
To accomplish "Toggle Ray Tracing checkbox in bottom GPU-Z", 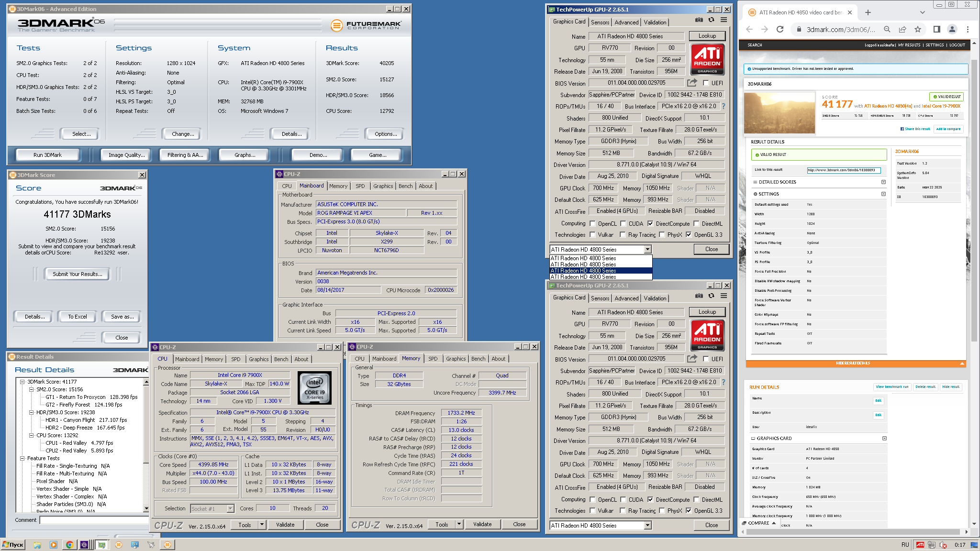I will (x=623, y=510).
